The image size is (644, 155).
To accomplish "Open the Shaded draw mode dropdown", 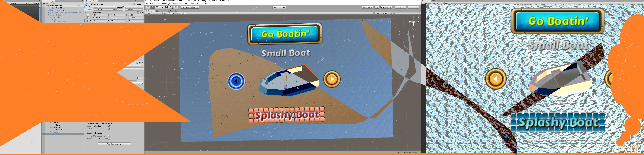I will 154,13.
